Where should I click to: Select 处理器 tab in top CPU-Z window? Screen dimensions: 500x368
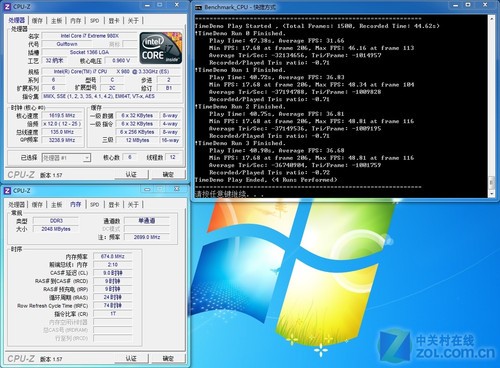[x=17, y=20]
